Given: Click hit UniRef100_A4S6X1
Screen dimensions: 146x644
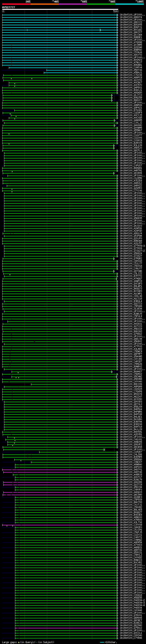Looking at the screenshot, I should [131, 324].
